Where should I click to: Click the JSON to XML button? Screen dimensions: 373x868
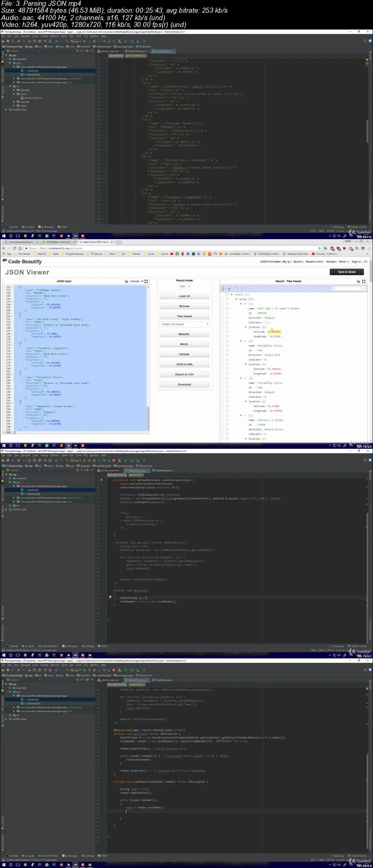(x=184, y=365)
